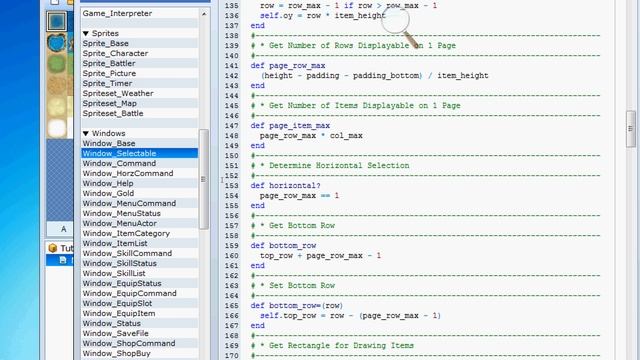The height and width of the screenshot is (360, 640).
Task: Click comment 'Determine Horizontal Selection'
Action: [339, 166]
